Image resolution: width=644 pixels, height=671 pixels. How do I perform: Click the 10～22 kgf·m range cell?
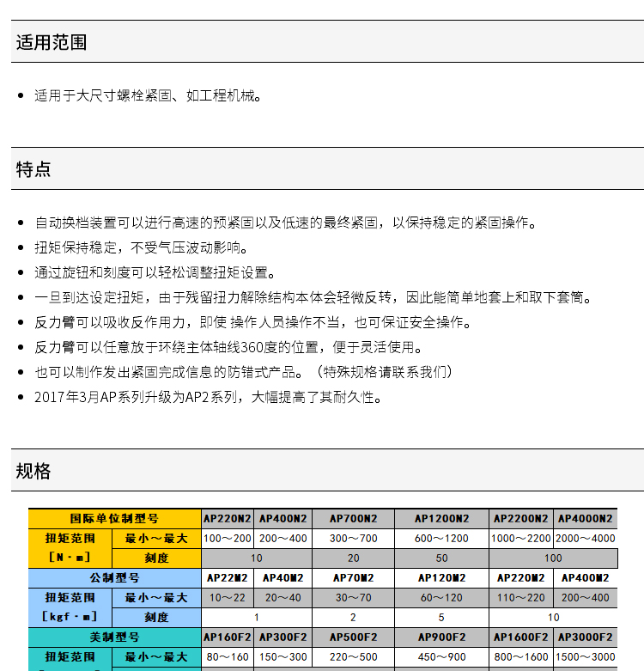[x=228, y=597]
